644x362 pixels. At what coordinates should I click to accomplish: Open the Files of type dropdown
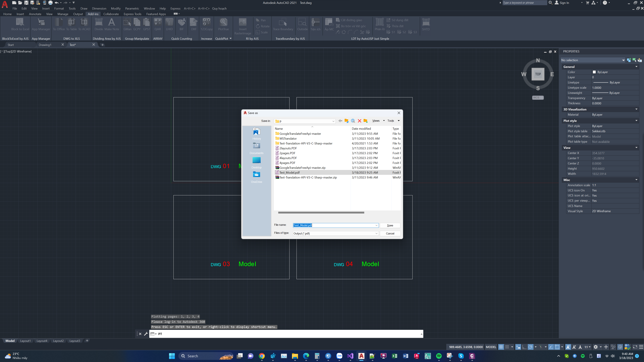376,234
